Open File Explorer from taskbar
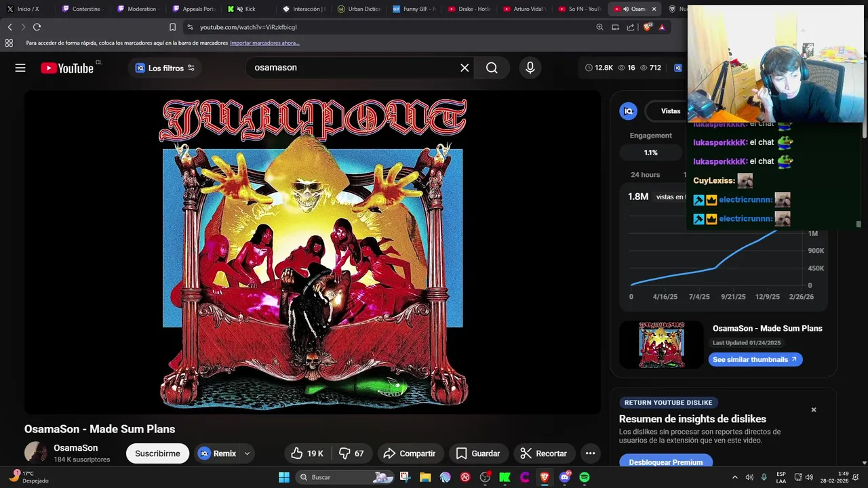Screen dimensions: 868x488 pos(425,477)
